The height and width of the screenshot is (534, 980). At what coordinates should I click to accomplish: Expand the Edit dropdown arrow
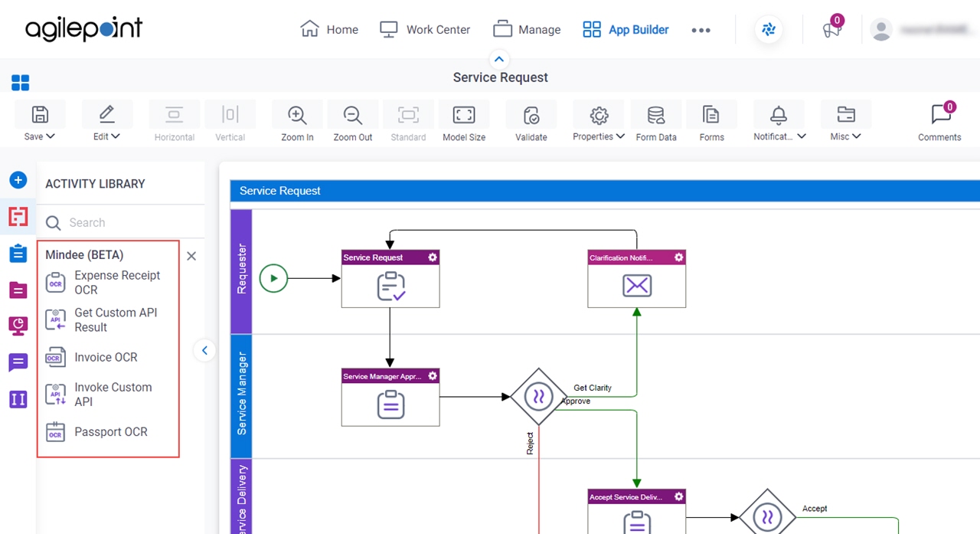tap(116, 136)
